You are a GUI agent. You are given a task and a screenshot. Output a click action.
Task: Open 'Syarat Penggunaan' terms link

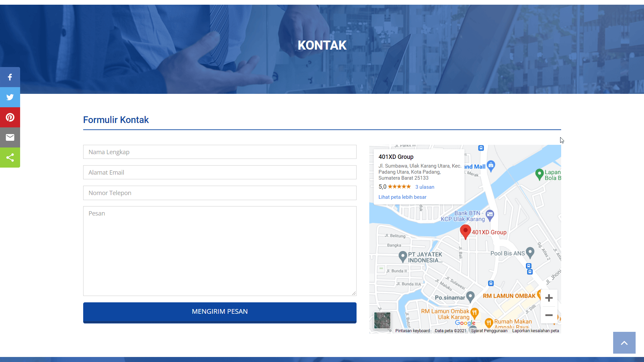pos(489,330)
